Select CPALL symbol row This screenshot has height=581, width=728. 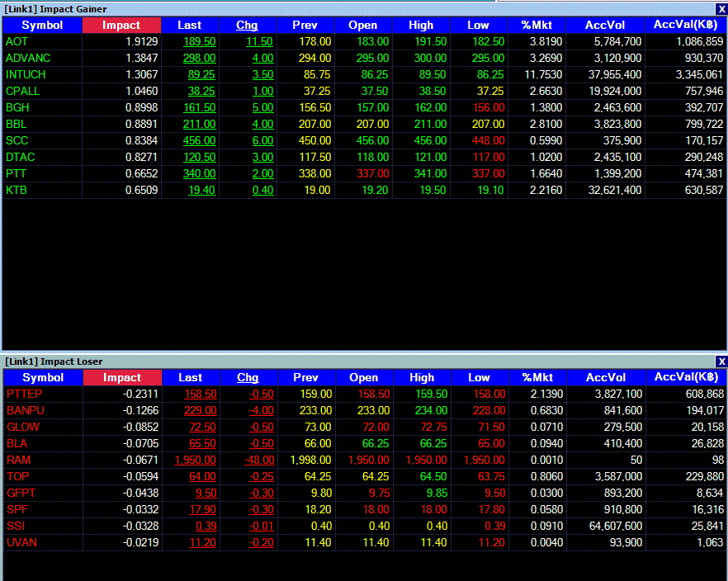click(x=23, y=91)
